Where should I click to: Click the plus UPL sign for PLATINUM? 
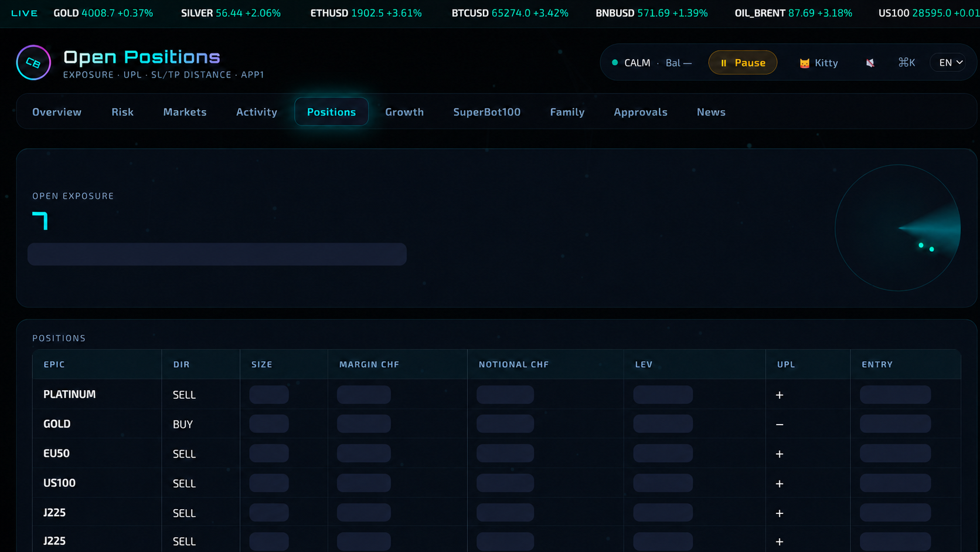pos(780,395)
